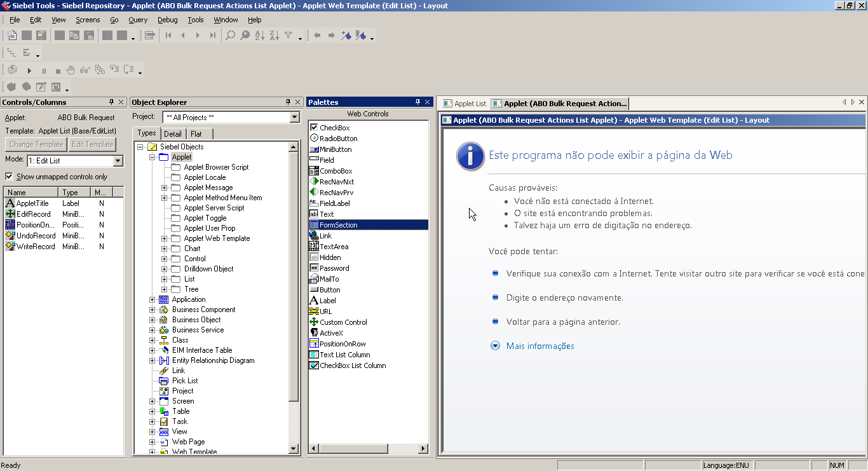
Task: Switch to the Applet List tab
Action: 465,104
